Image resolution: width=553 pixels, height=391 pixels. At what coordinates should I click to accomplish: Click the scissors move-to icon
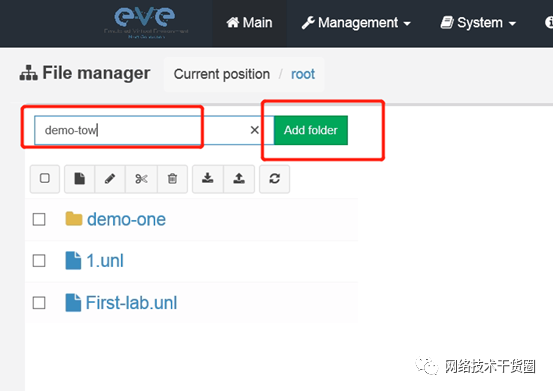[141, 179]
